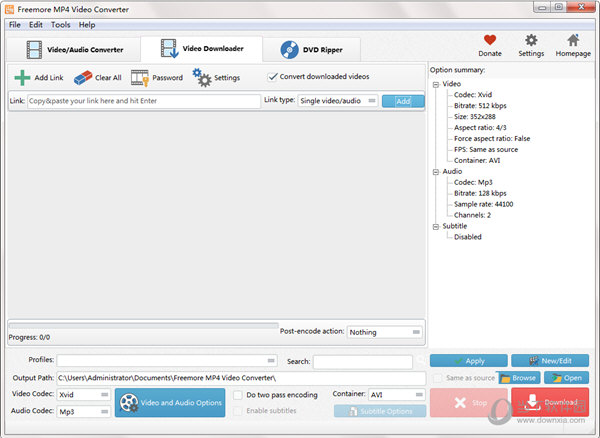Click the Stop button

(x=468, y=402)
